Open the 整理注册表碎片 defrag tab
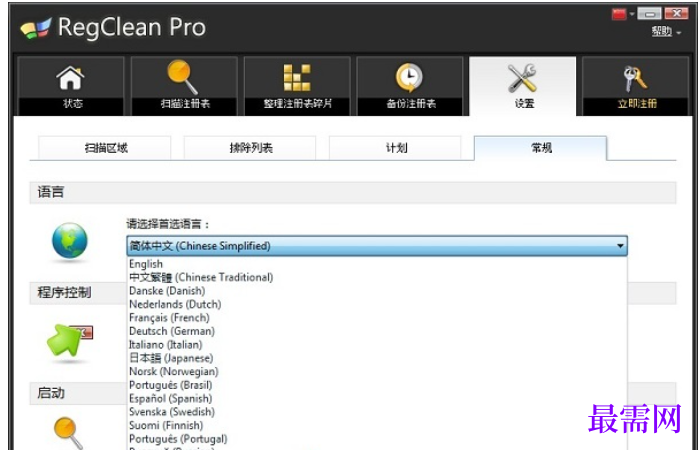The width and height of the screenshot is (700, 450). point(297,86)
